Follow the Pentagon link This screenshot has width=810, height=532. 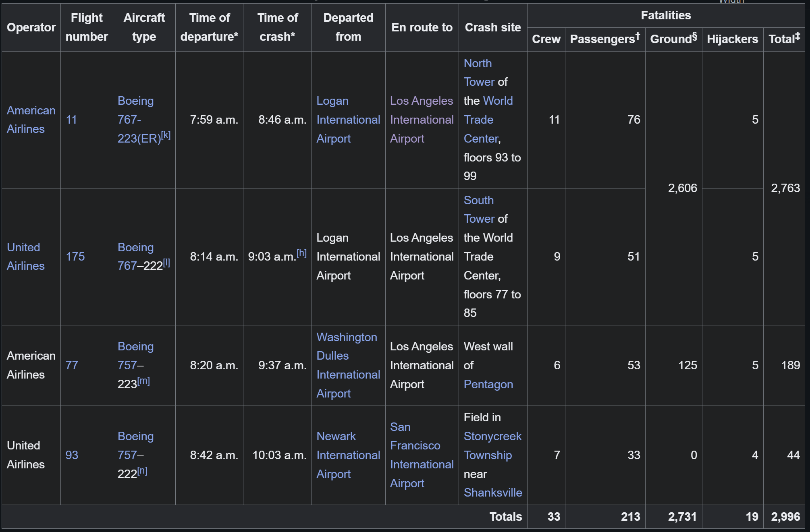click(488, 384)
